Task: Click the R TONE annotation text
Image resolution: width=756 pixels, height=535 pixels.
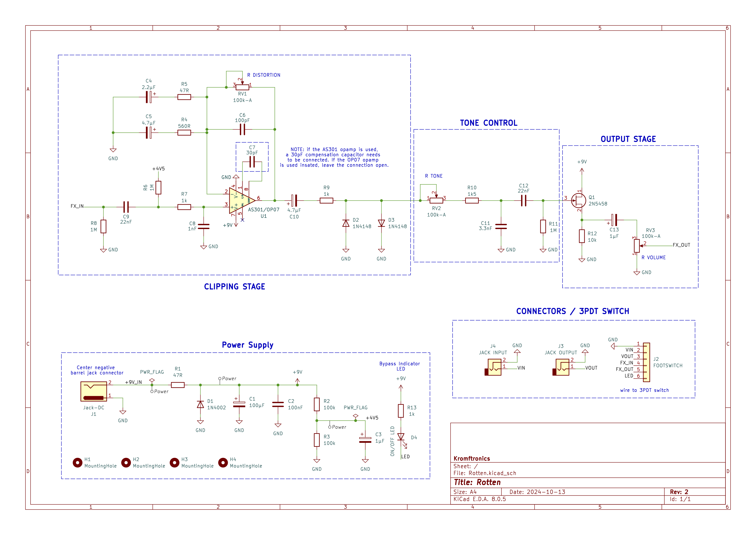Action: coord(434,176)
